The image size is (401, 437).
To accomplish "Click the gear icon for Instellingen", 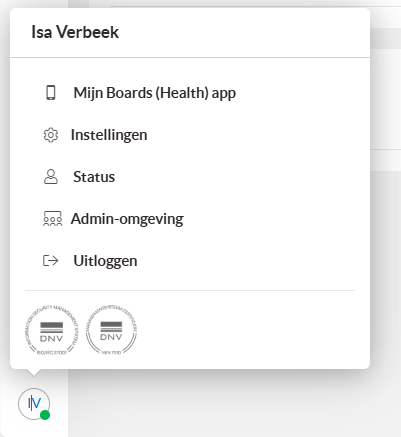I will pos(51,135).
